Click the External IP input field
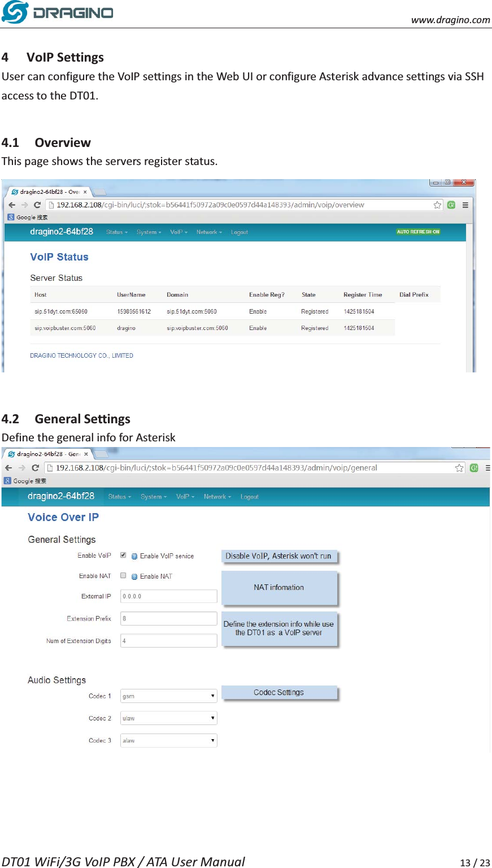This screenshot has width=492, height=868. (x=168, y=596)
